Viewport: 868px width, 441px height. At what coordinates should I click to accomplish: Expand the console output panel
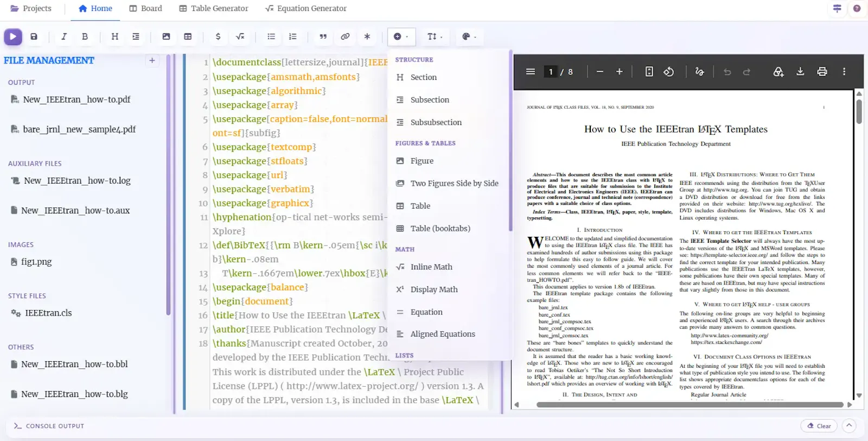[850, 426]
